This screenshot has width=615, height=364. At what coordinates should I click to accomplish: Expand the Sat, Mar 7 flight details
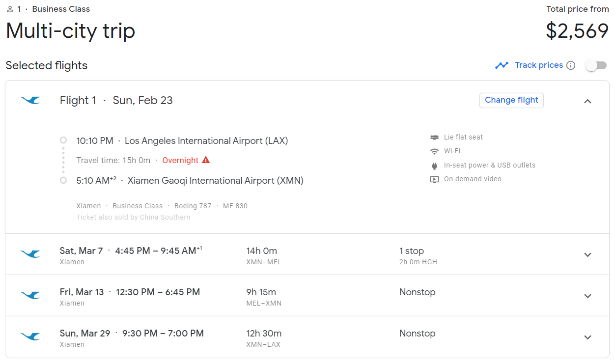[x=587, y=254]
